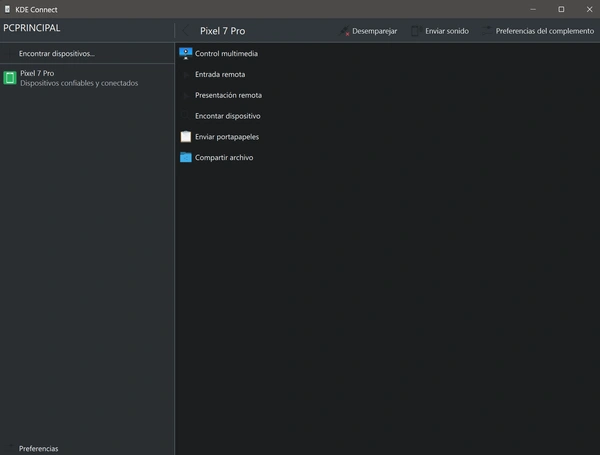
Task: Click the Preferencias del complemento icon
Action: [x=487, y=31]
